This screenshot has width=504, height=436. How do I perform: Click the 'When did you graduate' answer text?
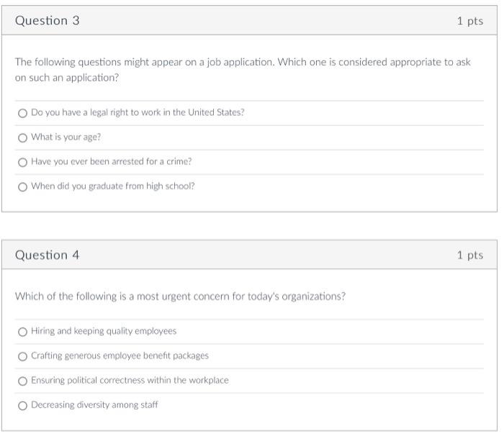[113, 186]
